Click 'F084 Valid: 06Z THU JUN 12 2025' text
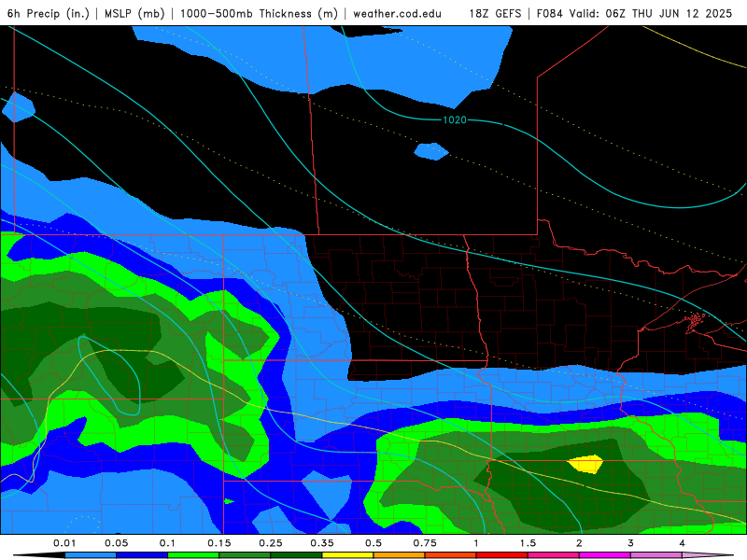Screen dimensions: 747x560 coord(634,13)
